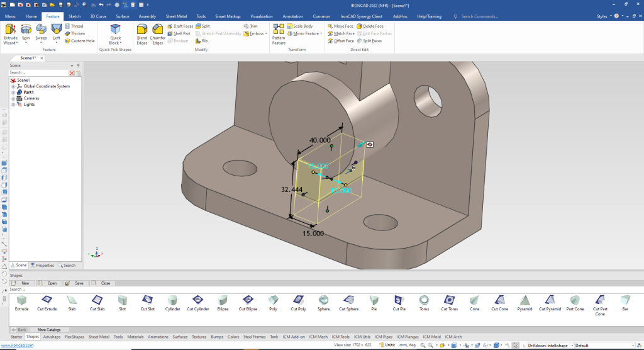The image size is (644, 350).
Task: Open the Advshaps catalog tab
Action: (52, 337)
